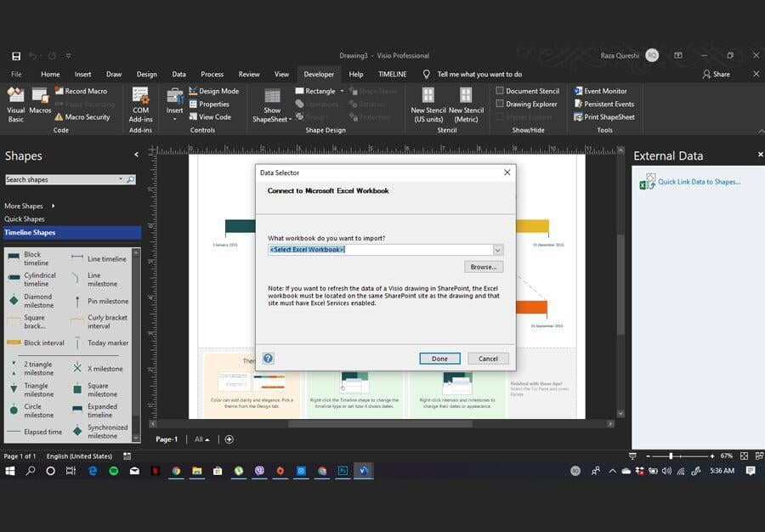Close the Data Selector dialog

pyautogui.click(x=507, y=173)
